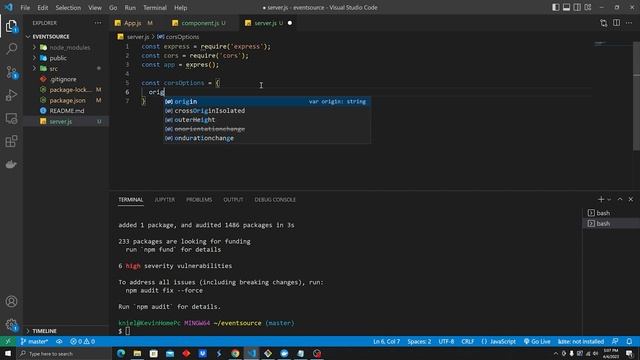Click Go Live in status bar
This screenshot has height=360, width=640.
pyautogui.click(x=537, y=341)
